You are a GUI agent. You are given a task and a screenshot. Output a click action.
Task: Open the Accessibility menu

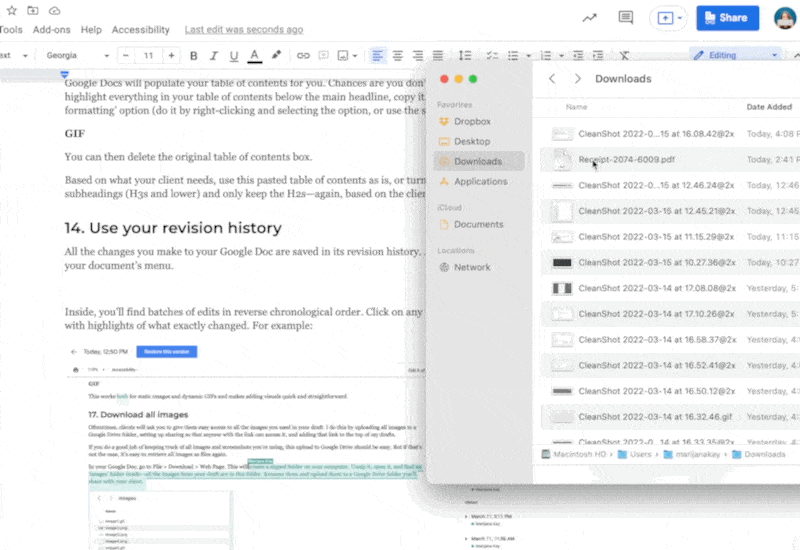140,30
